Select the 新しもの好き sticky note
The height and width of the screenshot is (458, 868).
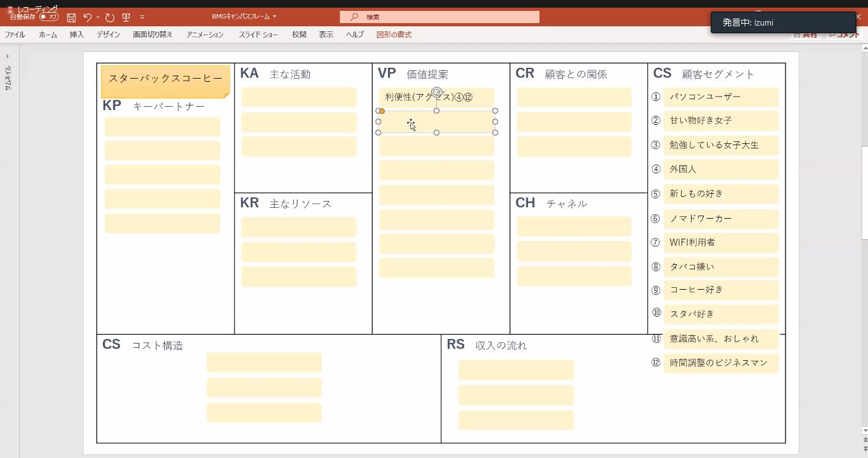[x=721, y=194]
